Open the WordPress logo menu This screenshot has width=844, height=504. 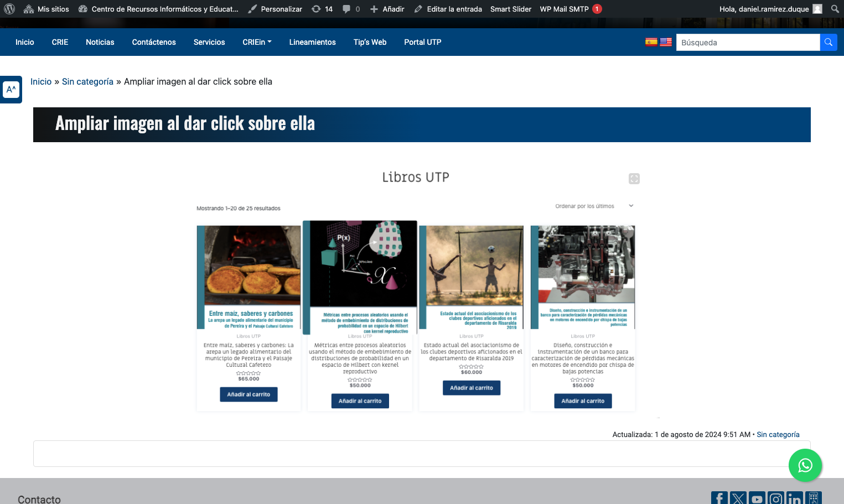click(9, 9)
